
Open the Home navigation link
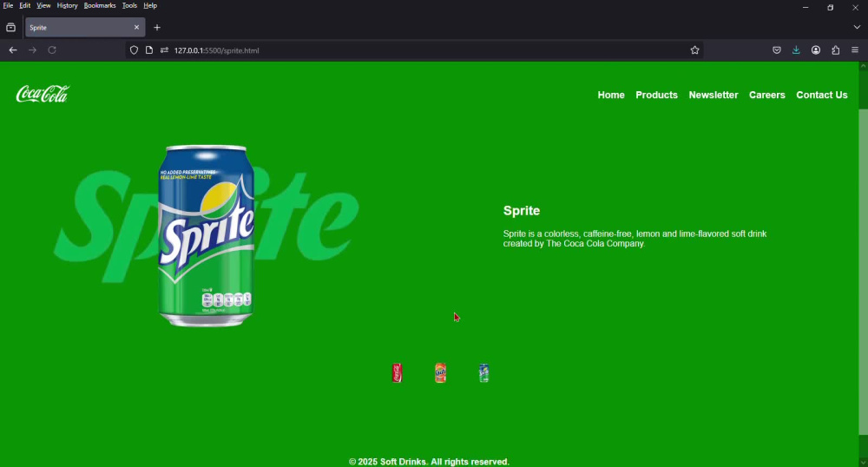[610, 95]
